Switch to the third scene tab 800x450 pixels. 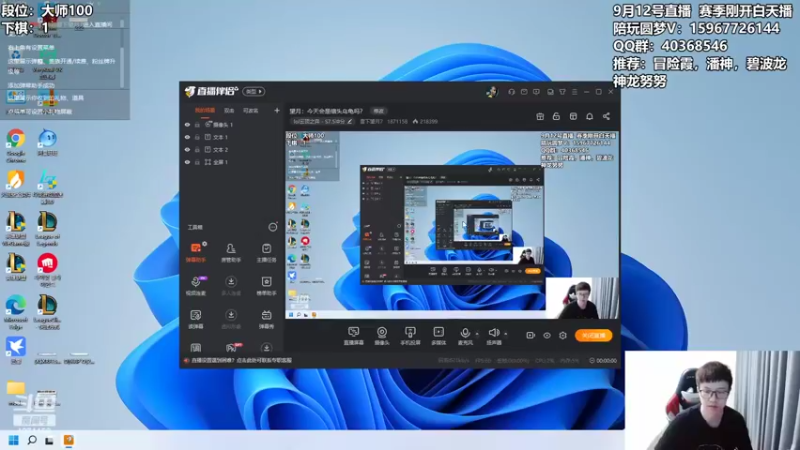pos(251,110)
